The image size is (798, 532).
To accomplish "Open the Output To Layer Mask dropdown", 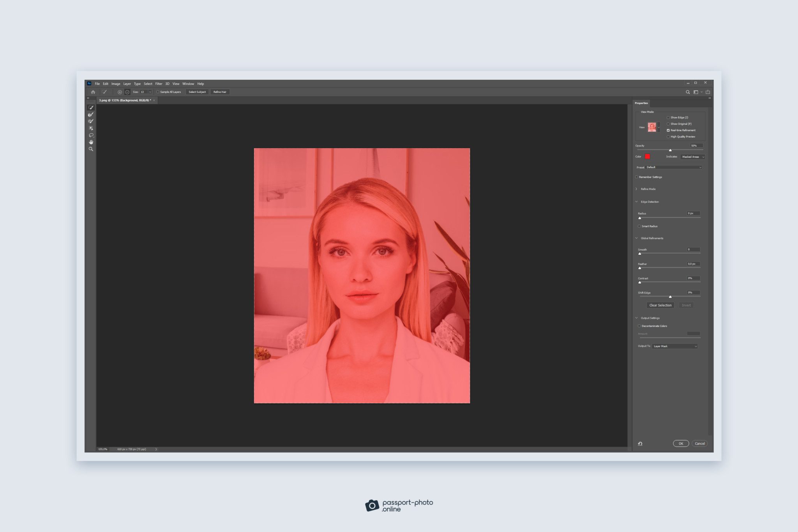I will pyautogui.click(x=675, y=346).
